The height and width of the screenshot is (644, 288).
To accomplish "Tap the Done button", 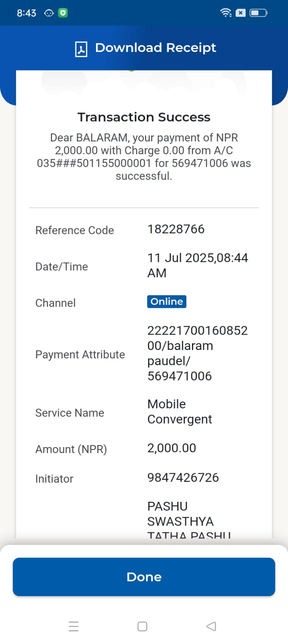I will (144, 576).
